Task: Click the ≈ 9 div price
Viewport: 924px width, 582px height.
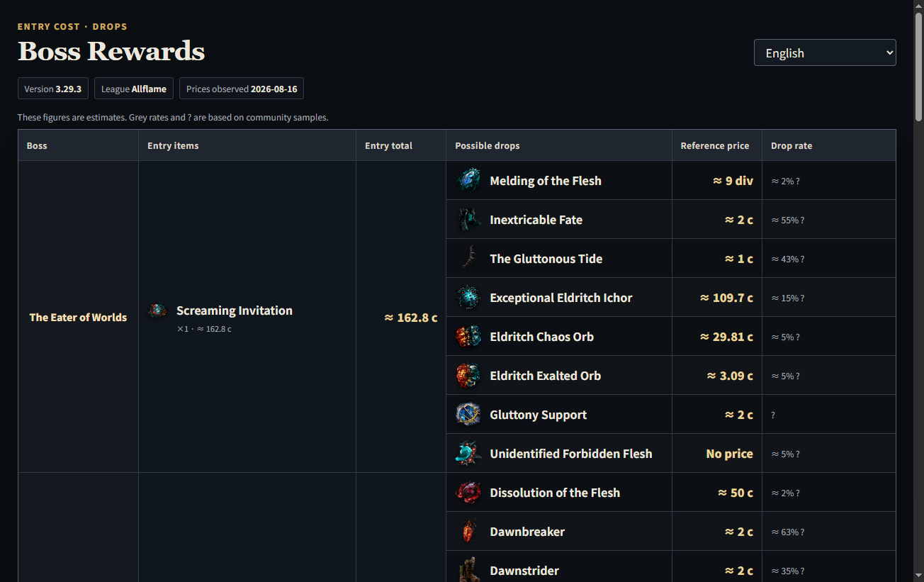Action: pos(733,181)
